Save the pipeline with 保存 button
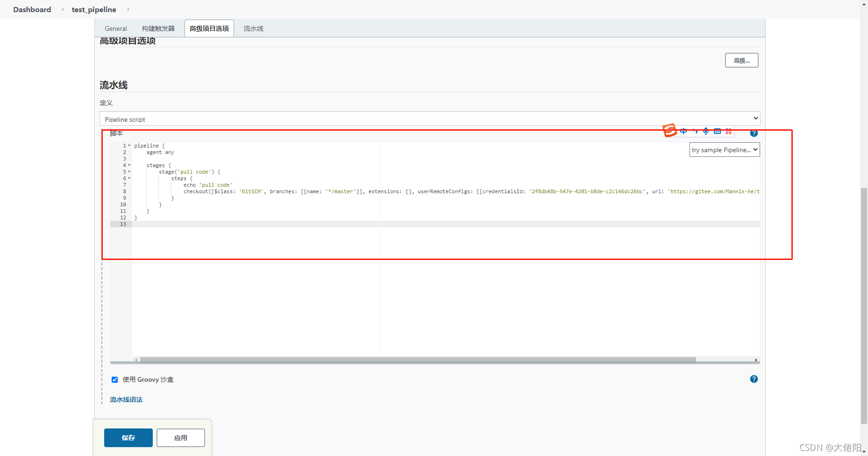868x456 pixels. tap(128, 438)
